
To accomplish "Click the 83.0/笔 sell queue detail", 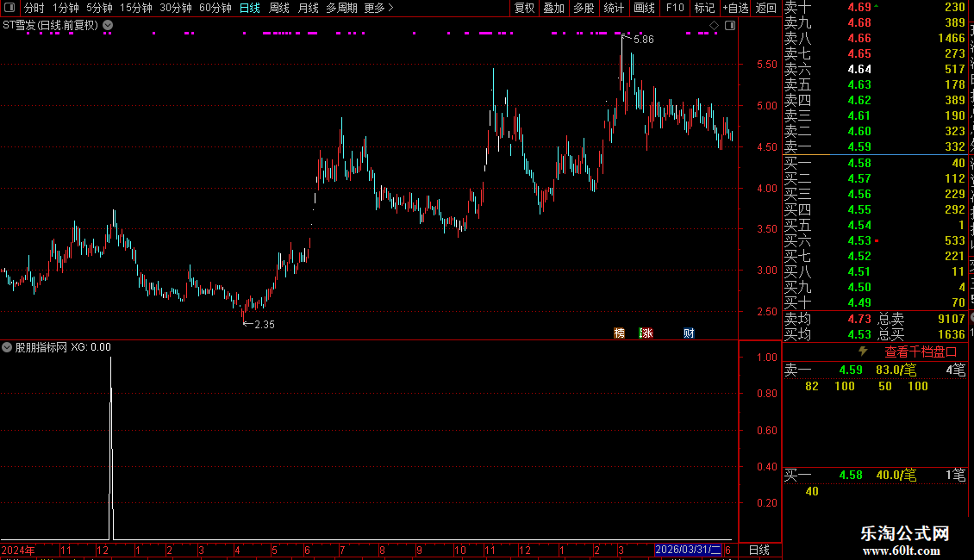I will point(896,370).
